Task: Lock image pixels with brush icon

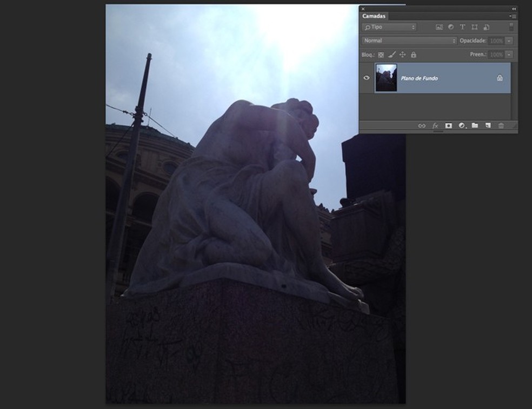Action: tap(392, 55)
